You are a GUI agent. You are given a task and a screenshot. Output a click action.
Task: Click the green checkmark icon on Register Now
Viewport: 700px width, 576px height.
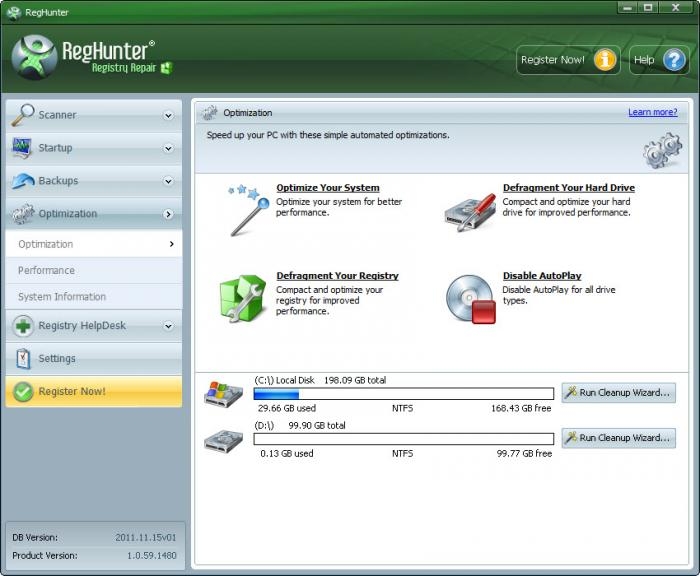23,392
